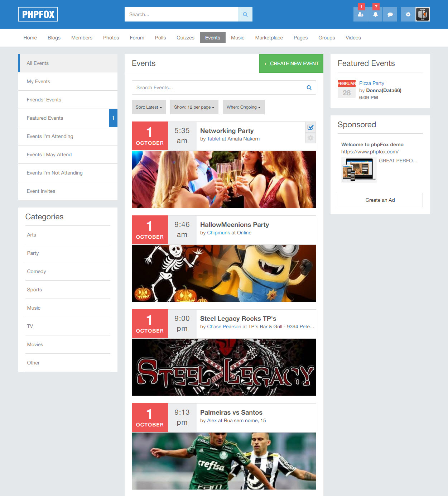The image size is (448, 496).
Task: Open the settings gear in top bar
Action: (x=408, y=14)
